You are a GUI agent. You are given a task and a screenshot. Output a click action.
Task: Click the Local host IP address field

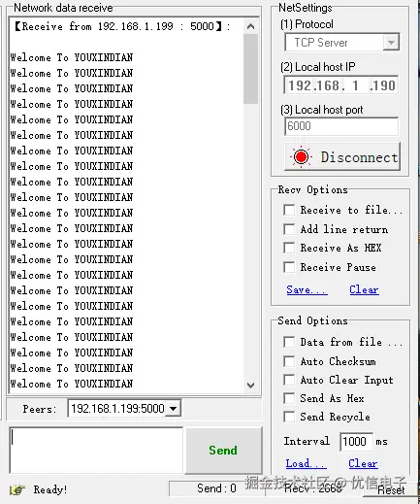click(341, 85)
